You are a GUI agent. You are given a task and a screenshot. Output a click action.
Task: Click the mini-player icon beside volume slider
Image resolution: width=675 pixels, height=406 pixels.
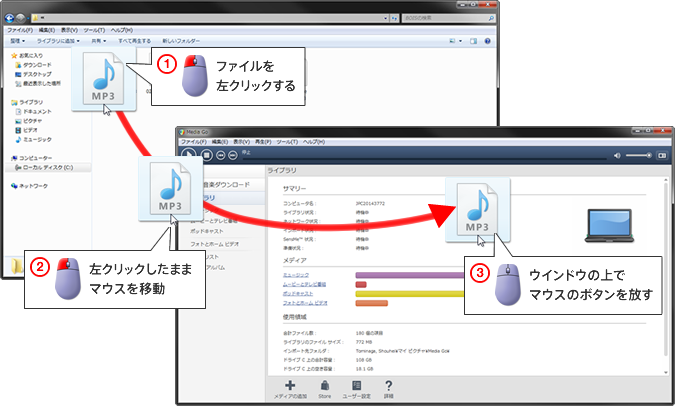coord(662,155)
